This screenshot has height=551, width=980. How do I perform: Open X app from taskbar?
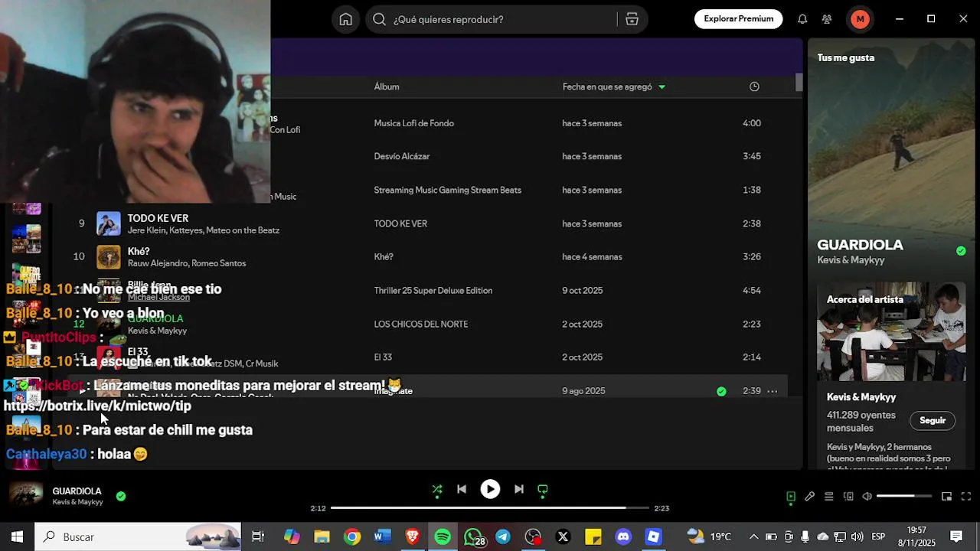click(563, 537)
